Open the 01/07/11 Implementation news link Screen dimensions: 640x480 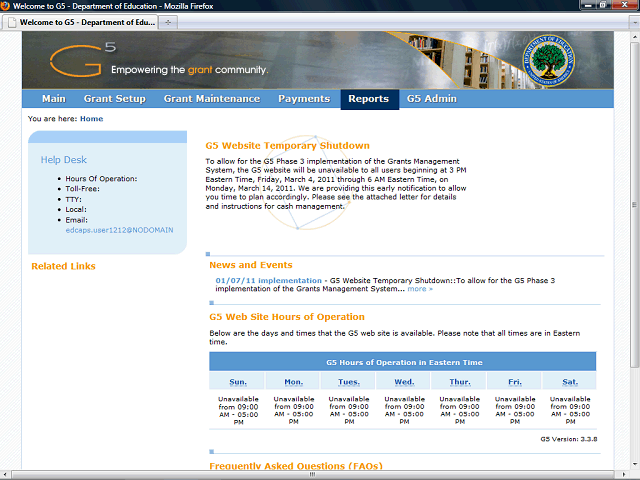[268, 281]
